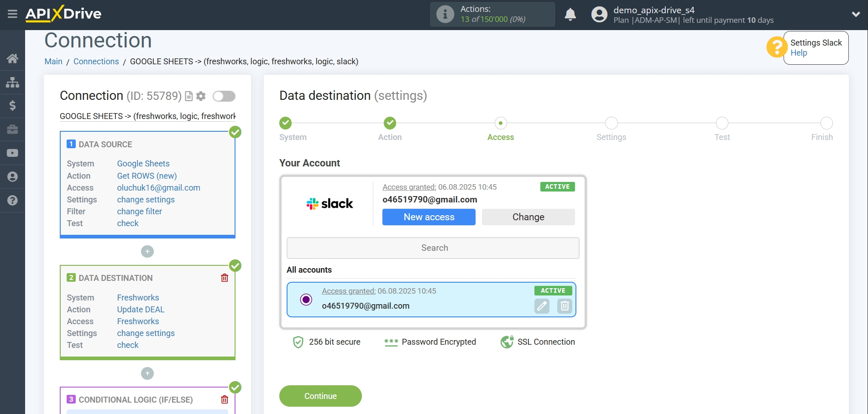Click the Change button
Image resolution: width=868 pixels, height=414 pixels.
[x=528, y=217]
